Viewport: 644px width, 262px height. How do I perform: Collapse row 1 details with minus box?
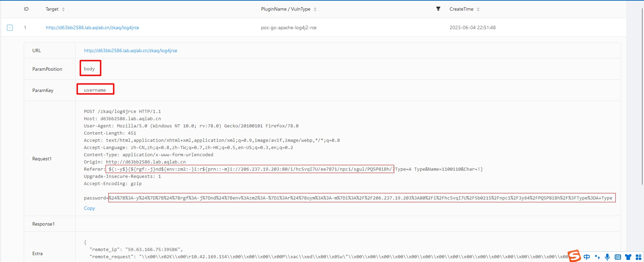10,27
